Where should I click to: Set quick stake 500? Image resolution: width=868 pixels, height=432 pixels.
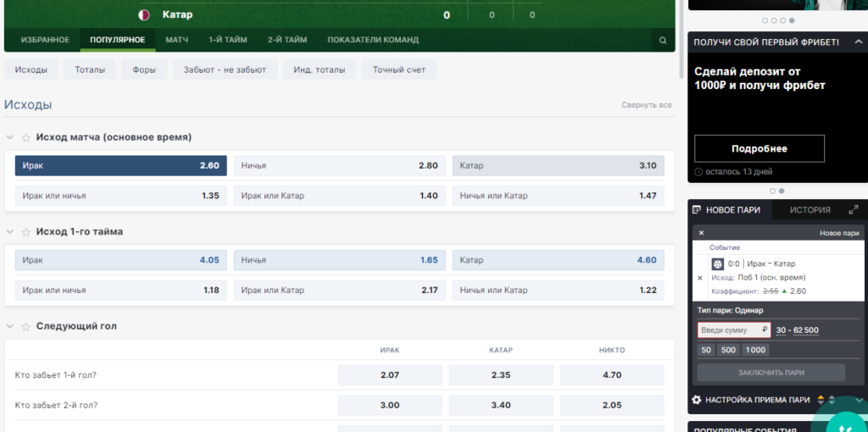click(x=728, y=350)
